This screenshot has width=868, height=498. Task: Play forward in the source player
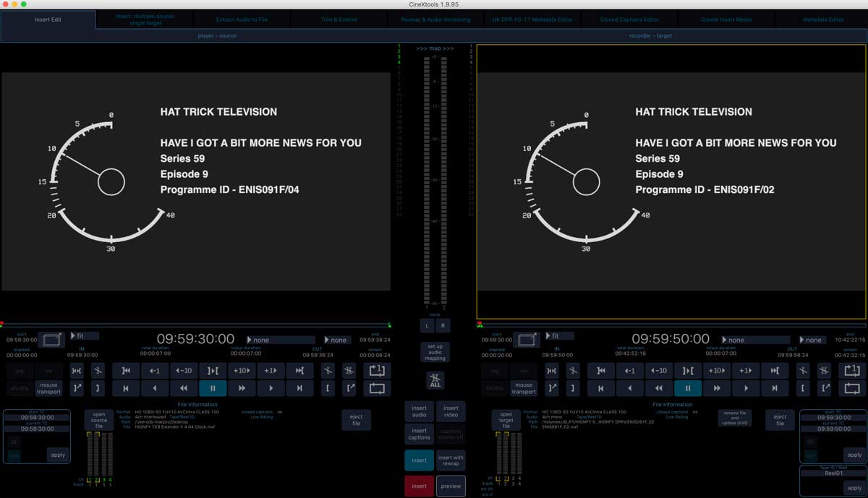tap(271, 388)
